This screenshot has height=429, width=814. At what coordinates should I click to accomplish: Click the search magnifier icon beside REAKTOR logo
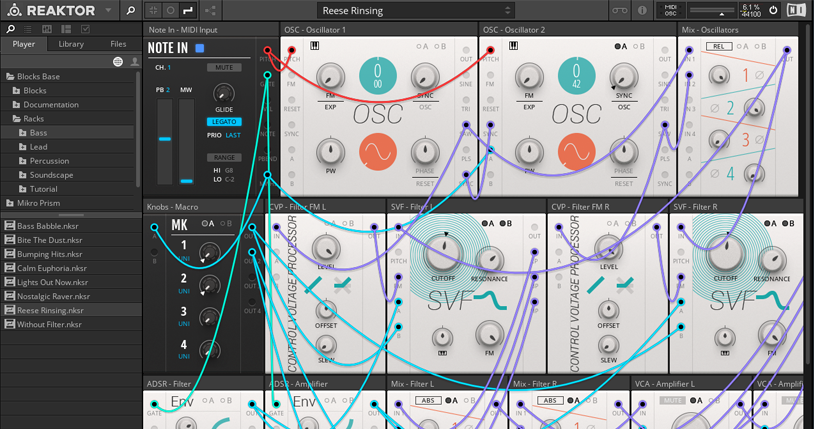click(130, 11)
